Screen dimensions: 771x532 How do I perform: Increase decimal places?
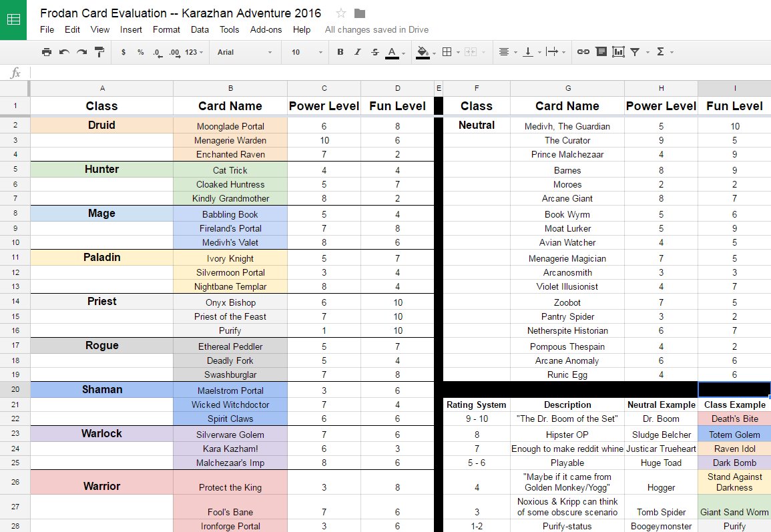coord(174,52)
